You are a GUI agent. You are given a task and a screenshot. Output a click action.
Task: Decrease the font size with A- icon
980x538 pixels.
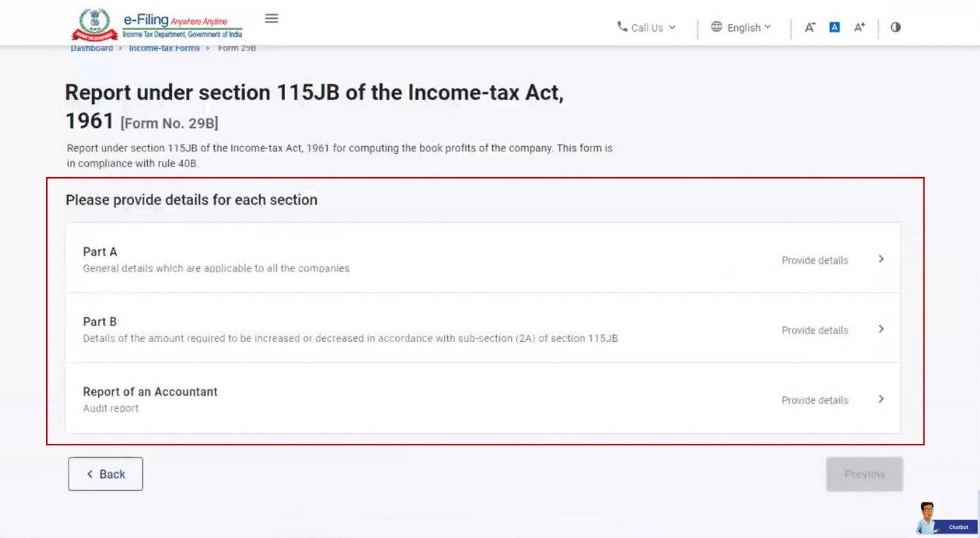(809, 27)
